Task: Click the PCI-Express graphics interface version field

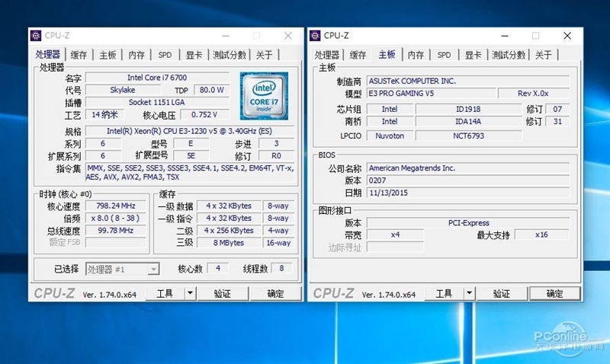Action: 468,223
